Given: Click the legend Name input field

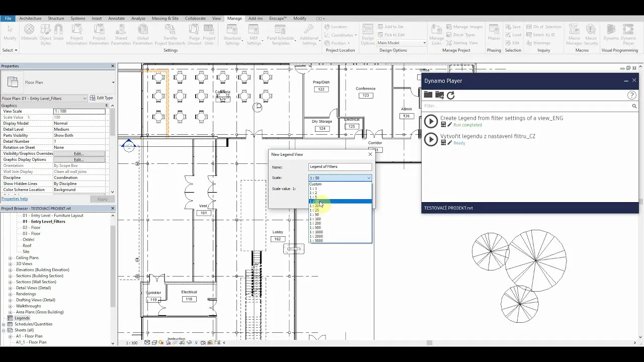Looking at the screenshot, I should coord(340,166).
